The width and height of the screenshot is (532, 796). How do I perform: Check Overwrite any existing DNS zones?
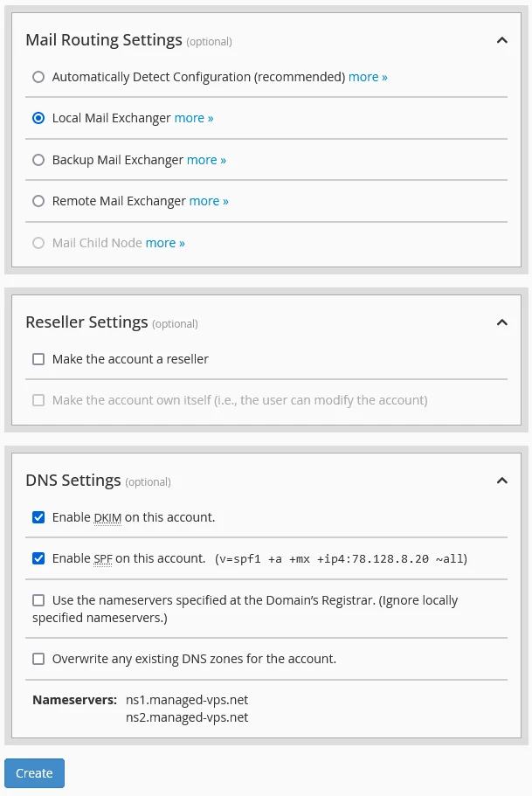click(x=38, y=659)
